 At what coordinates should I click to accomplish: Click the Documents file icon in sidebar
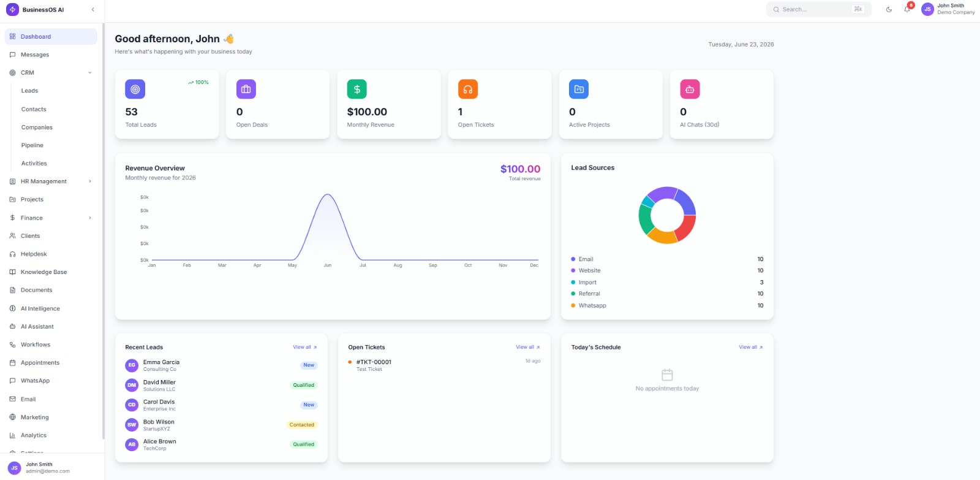[12, 290]
